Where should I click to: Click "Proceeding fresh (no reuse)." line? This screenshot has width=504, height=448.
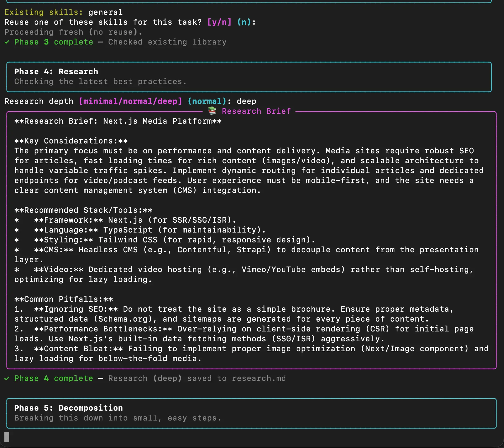pos(73,32)
